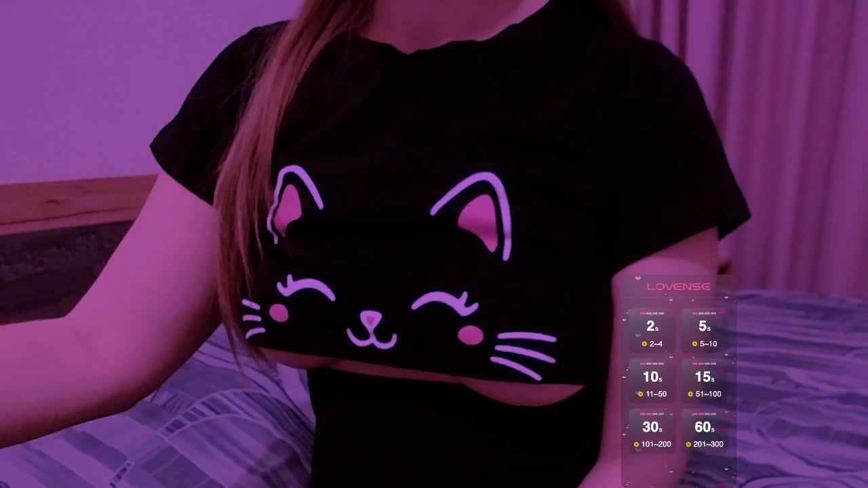Pick the 30s tip level tile
The width and height of the screenshot is (868, 488).
pos(652,431)
